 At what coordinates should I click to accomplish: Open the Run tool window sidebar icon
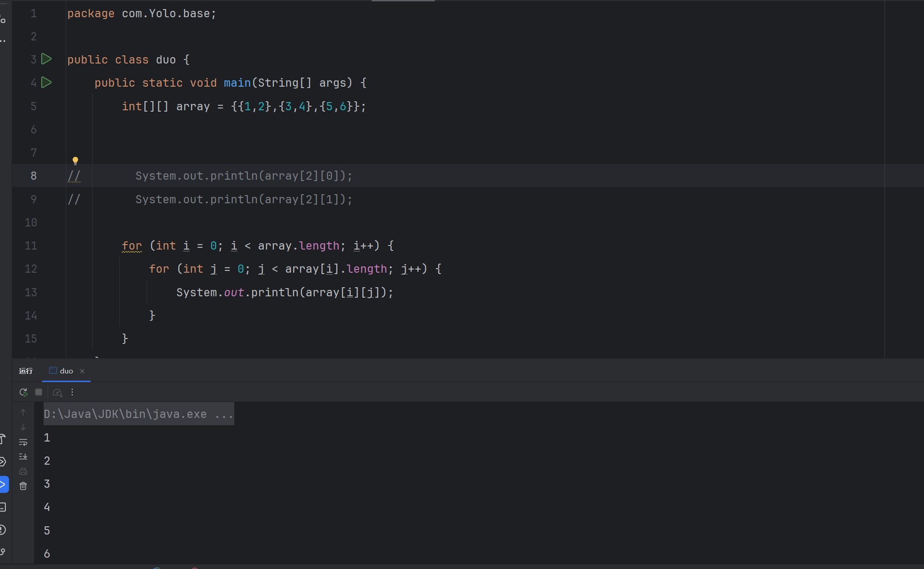[4, 484]
